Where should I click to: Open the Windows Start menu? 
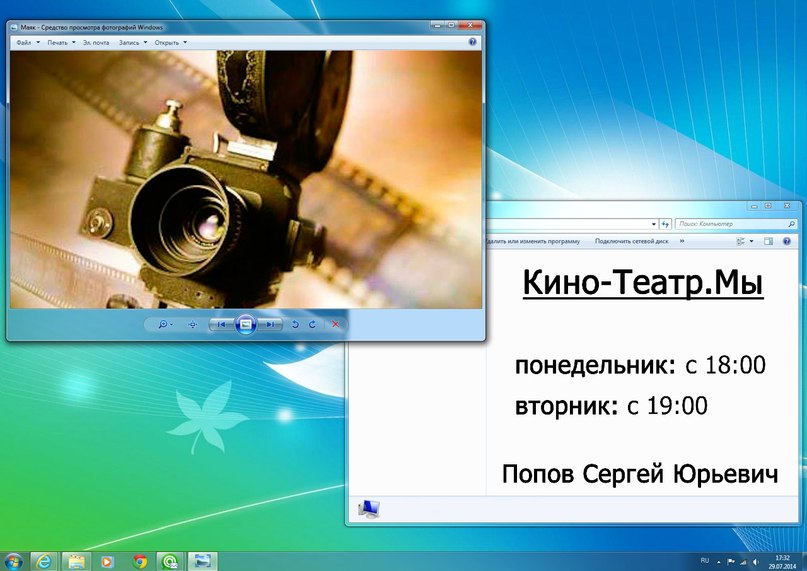pyautogui.click(x=12, y=561)
